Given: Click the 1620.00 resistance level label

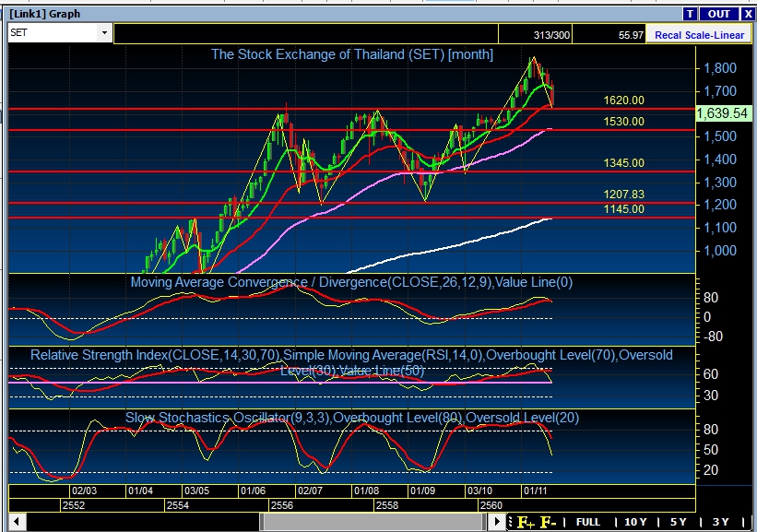Looking at the screenshot, I should pos(623,100).
